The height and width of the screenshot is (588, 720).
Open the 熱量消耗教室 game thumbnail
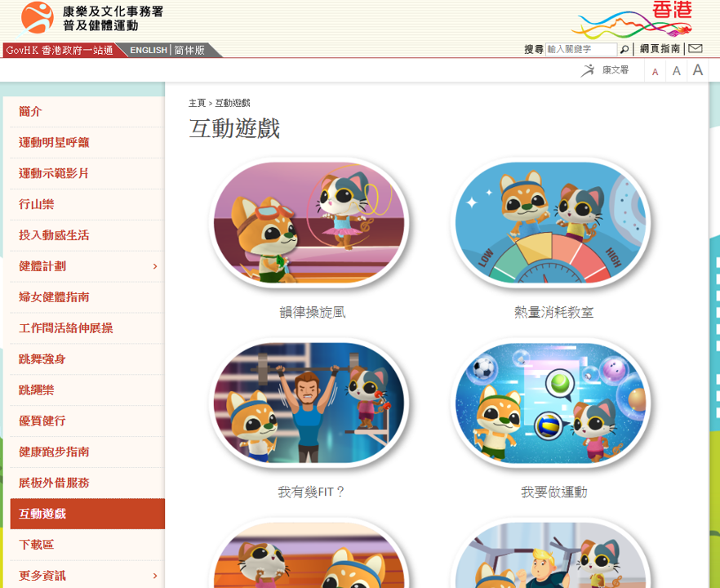point(550,222)
